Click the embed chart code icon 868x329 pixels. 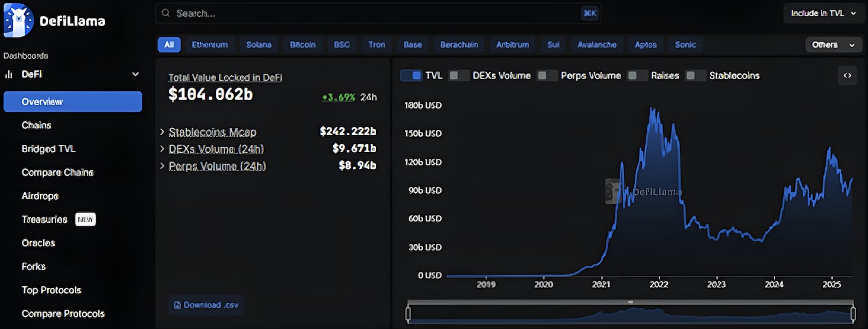[x=847, y=75]
